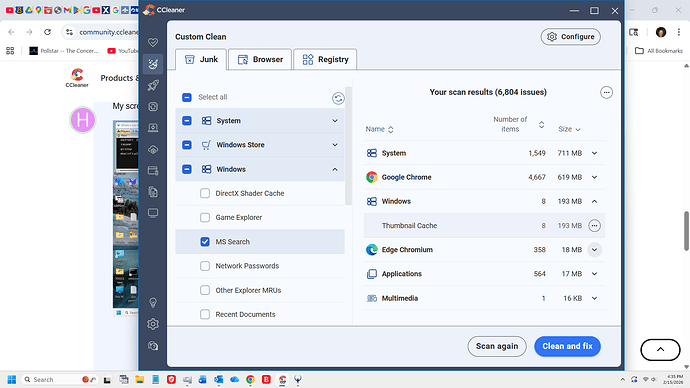The height and width of the screenshot is (388, 690).
Task: Expand the Windows Store category
Action: 335,145
